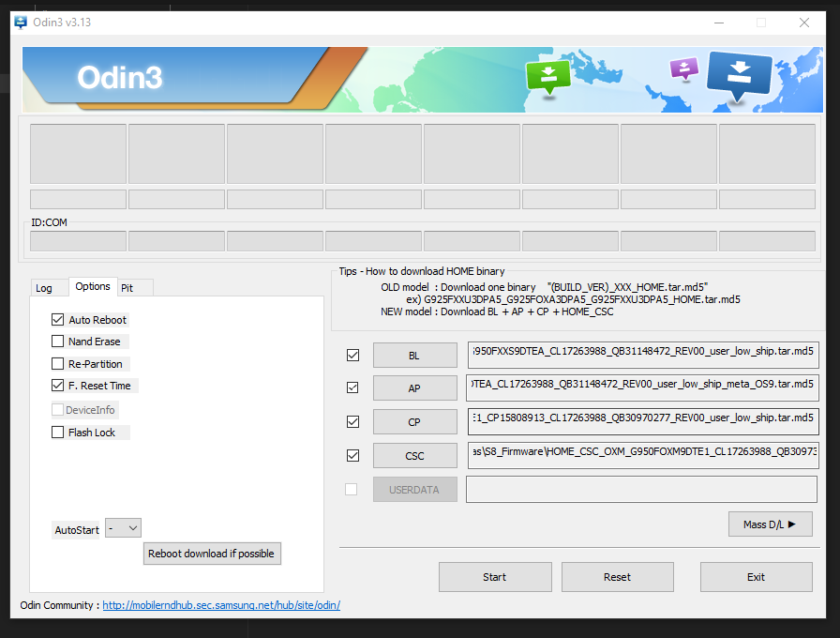Click the Reset button
The image size is (840, 638).
pyautogui.click(x=618, y=577)
